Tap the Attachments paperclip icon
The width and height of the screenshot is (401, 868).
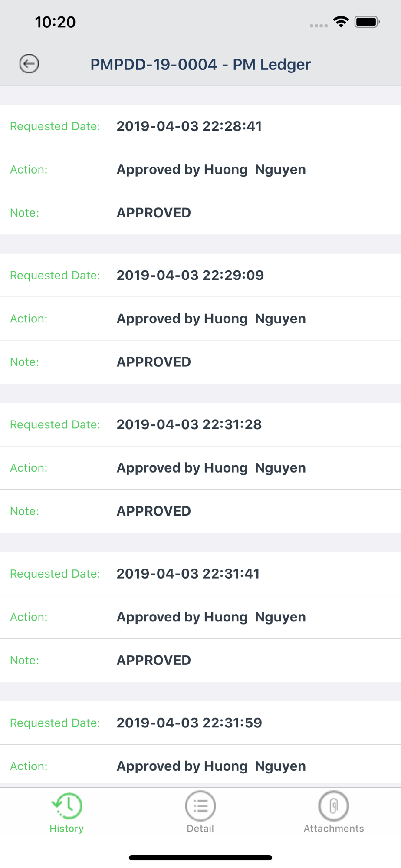333,806
